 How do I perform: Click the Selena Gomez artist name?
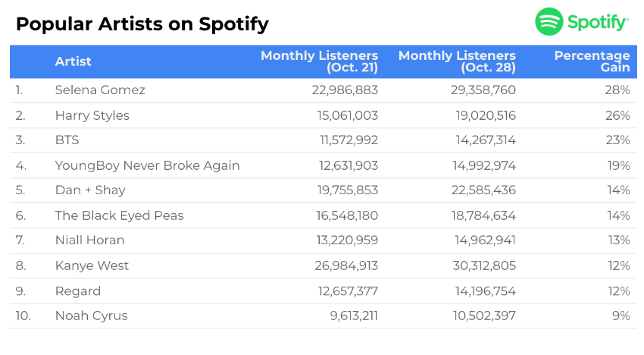(x=100, y=90)
